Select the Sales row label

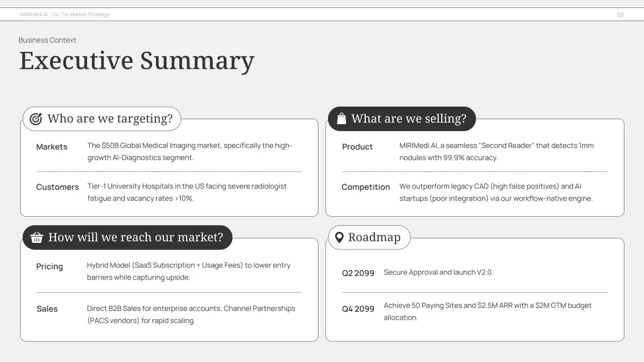pyautogui.click(x=47, y=309)
